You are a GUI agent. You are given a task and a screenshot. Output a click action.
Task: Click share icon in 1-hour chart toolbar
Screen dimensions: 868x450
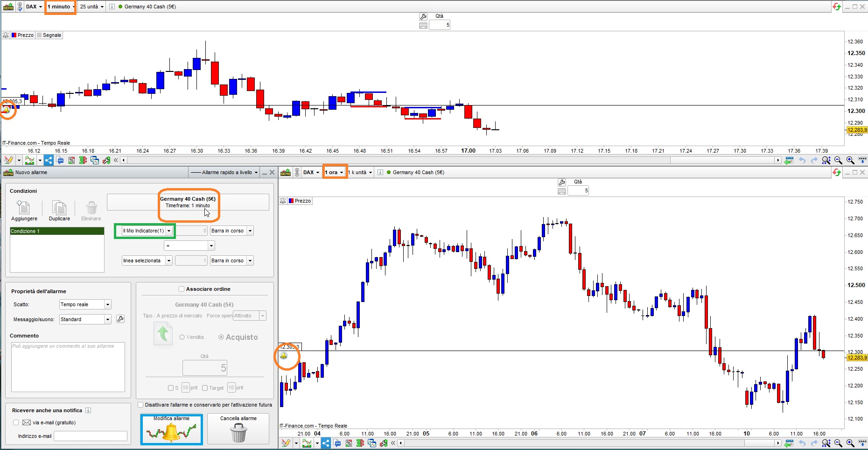coord(326,443)
